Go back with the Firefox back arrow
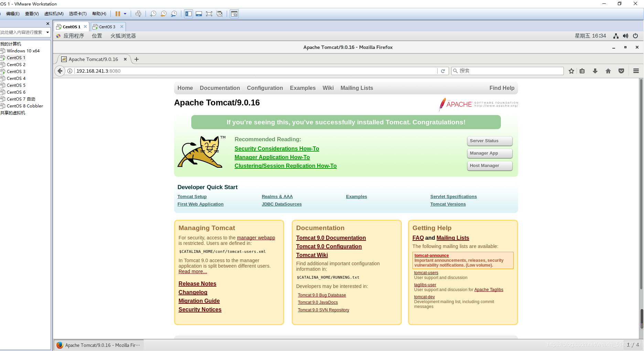 pyautogui.click(x=60, y=71)
